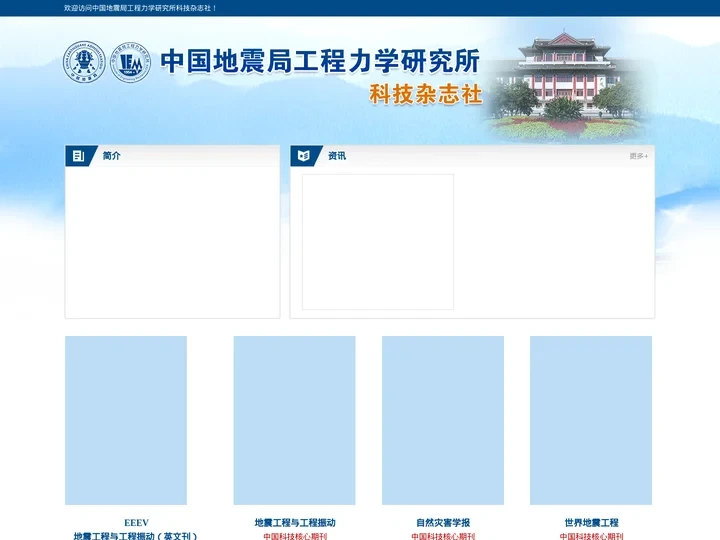Open the 地震工程与工程振动 journal cover thumbnail
The width and height of the screenshot is (720, 540).
[x=294, y=420]
